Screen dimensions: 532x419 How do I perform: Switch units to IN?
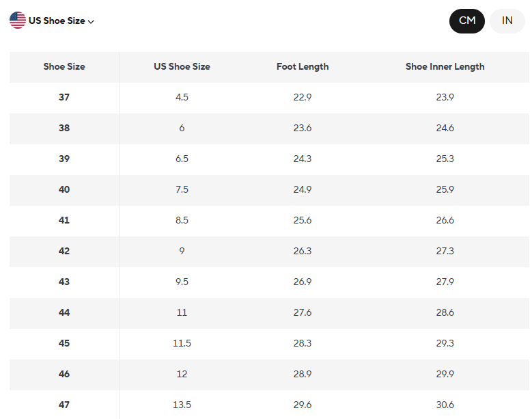tap(507, 21)
